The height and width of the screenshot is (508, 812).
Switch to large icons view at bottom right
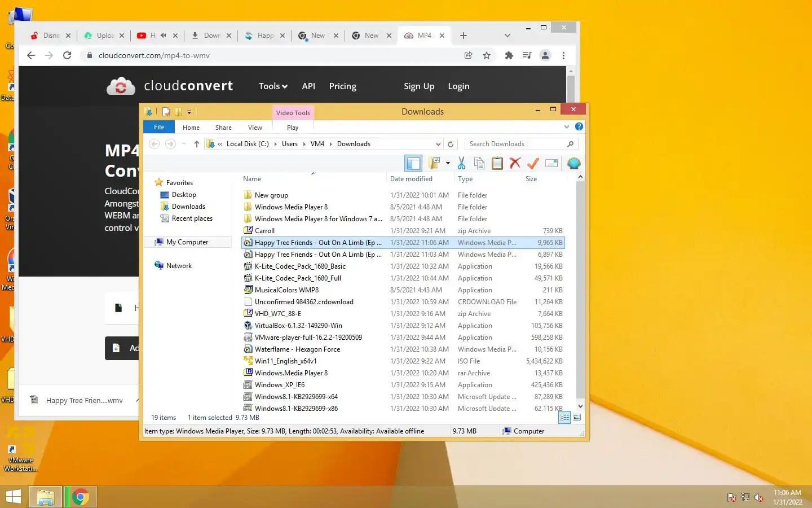tap(577, 418)
